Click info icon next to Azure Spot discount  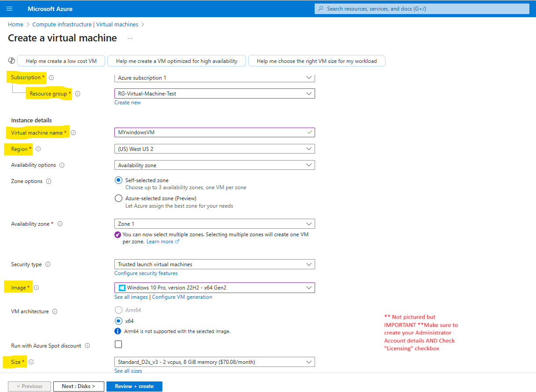87,346
